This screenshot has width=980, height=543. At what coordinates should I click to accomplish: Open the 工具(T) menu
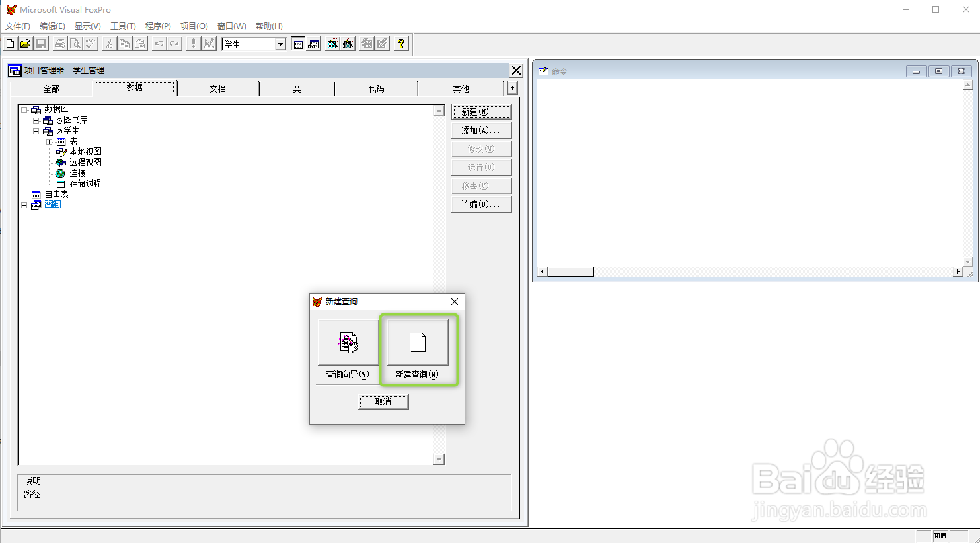(x=123, y=26)
